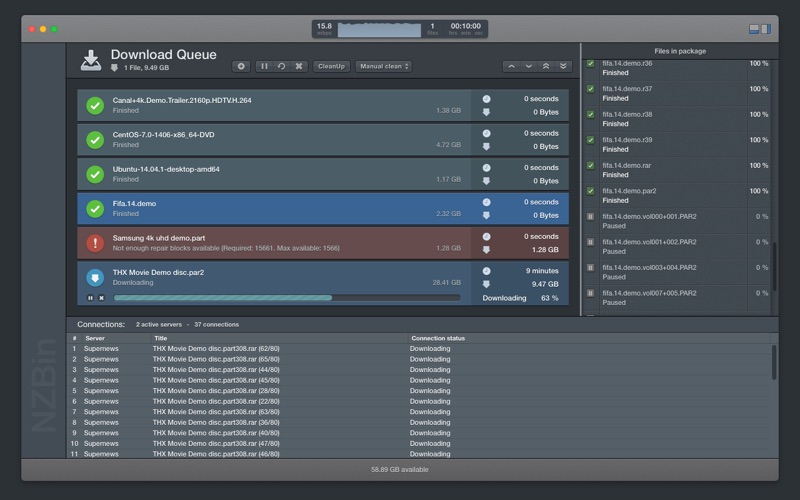Toggle the right side panel layout icon
The height and width of the screenshot is (500, 800).
766,30
